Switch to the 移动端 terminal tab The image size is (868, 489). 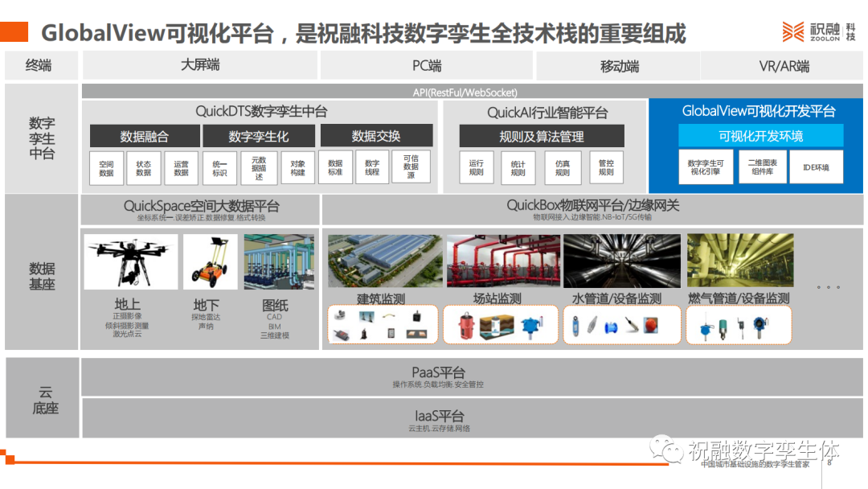coord(619,66)
